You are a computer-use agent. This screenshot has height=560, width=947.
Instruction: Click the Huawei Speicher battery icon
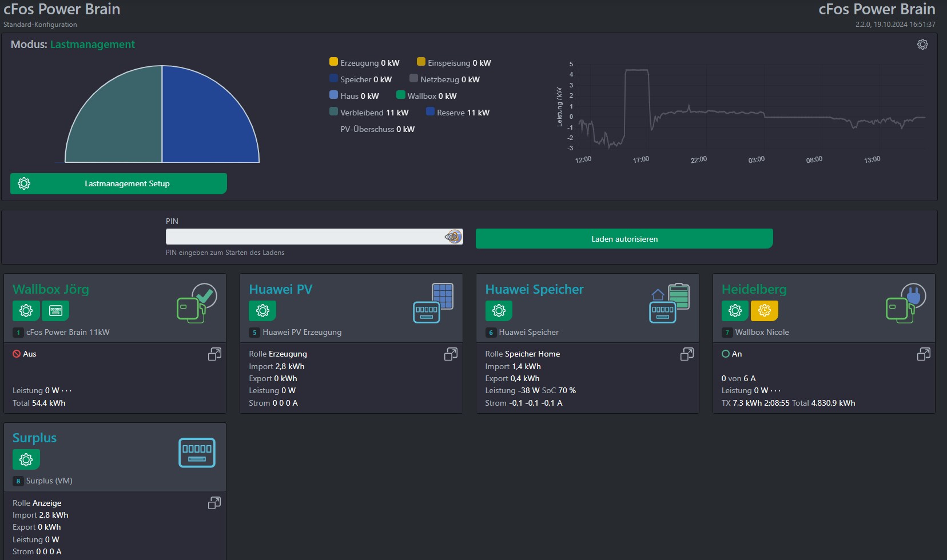(x=670, y=303)
